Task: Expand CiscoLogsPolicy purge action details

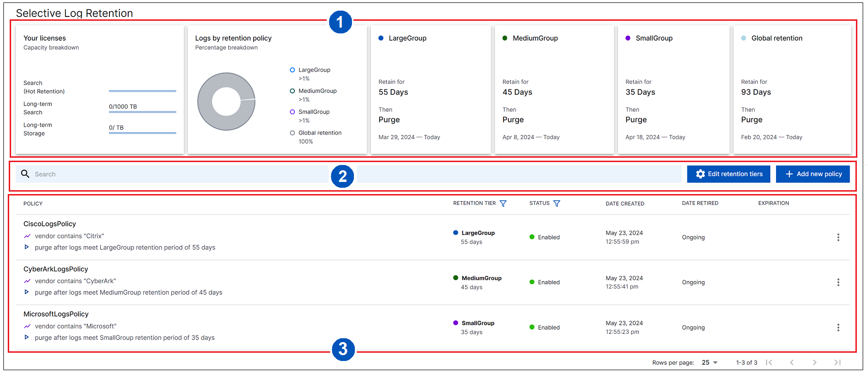Action: (x=27, y=247)
